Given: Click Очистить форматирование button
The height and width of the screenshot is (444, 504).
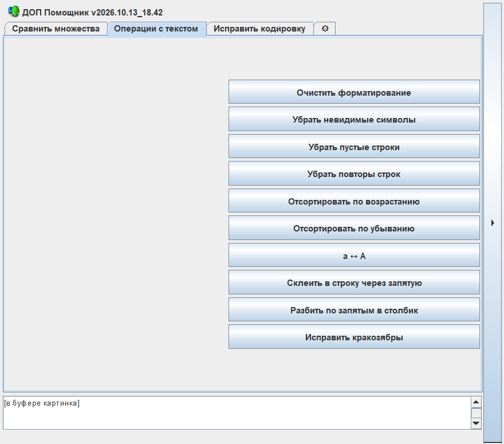Looking at the screenshot, I should (x=354, y=92).
